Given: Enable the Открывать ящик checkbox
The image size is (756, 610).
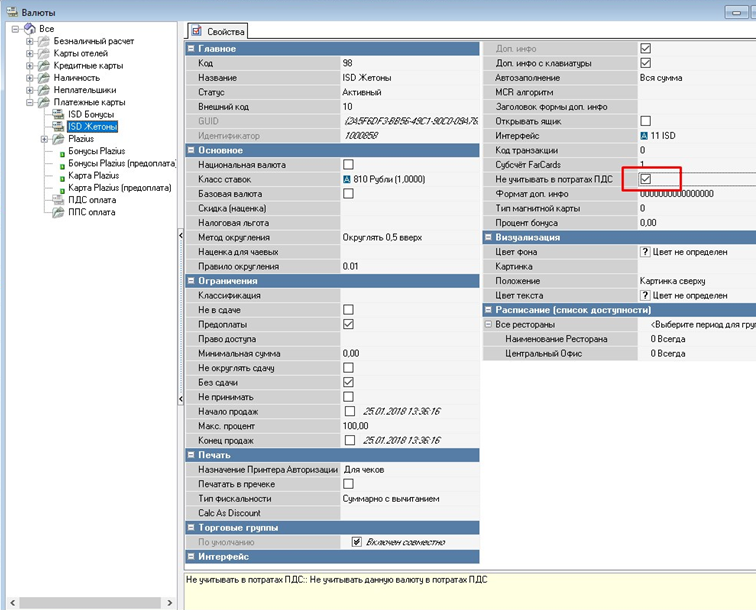Looking at the screenshot, I should (645, 120).
